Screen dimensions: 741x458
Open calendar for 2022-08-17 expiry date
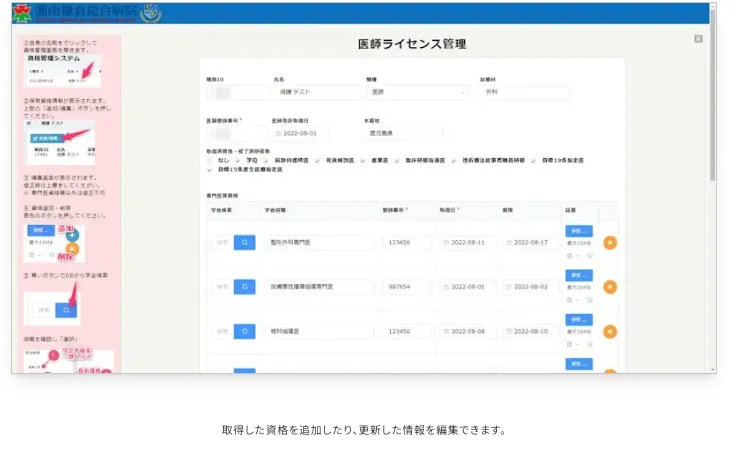coord(509,242)
